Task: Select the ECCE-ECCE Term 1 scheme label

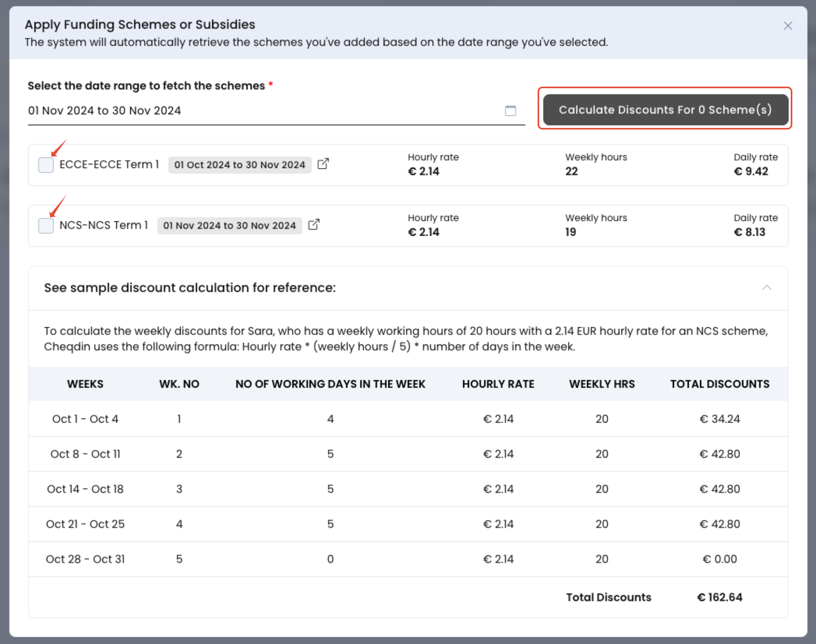Action: tap(109, 164)
